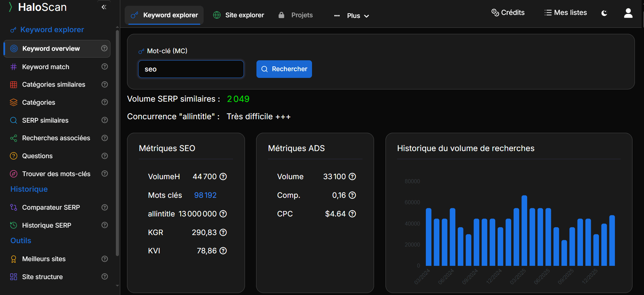The height and width of the screenshot is (295, 644).
Task: Click the 0,16 Comp. value
Action: (339, 195)
